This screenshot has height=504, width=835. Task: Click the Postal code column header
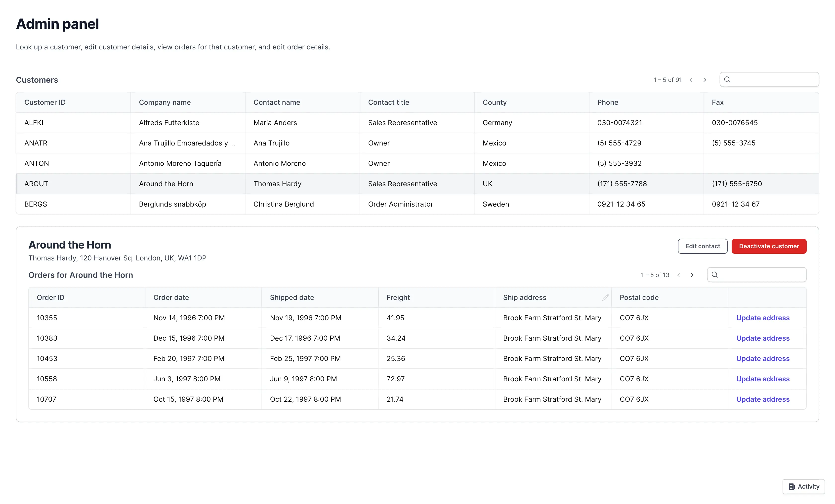pos(670,297)
